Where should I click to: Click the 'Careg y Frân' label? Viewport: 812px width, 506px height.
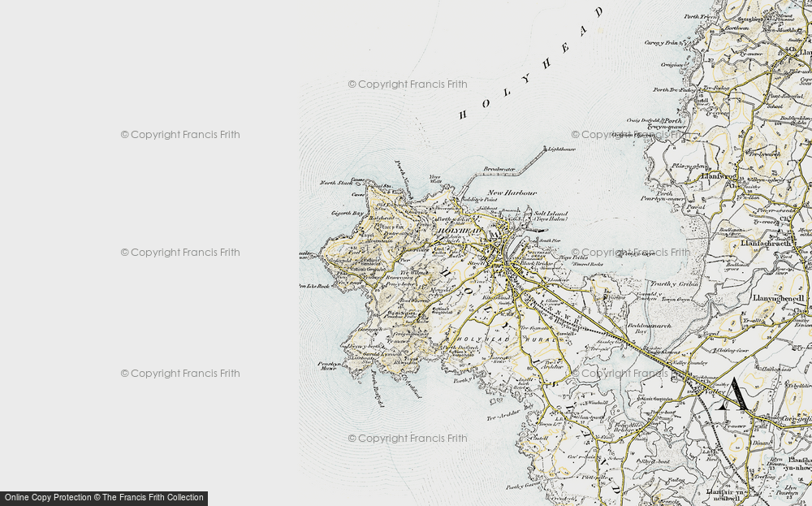tap(661, 43)
